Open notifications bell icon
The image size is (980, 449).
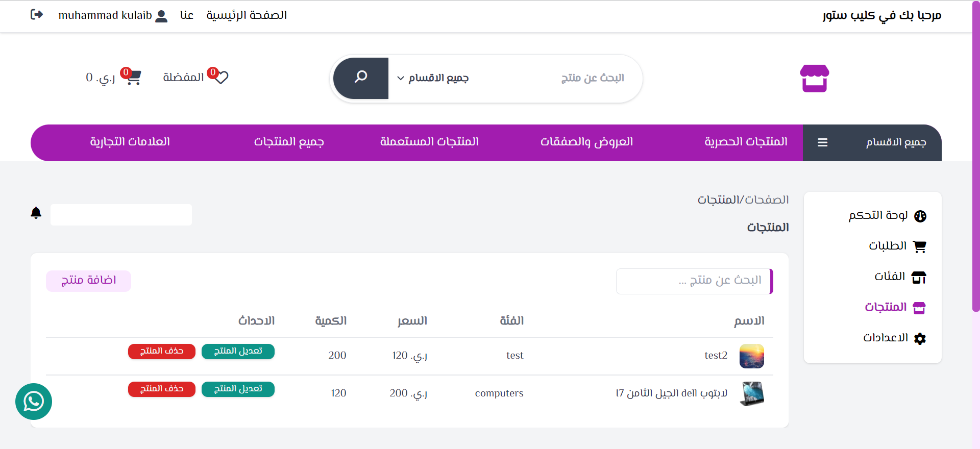[36, 213]
